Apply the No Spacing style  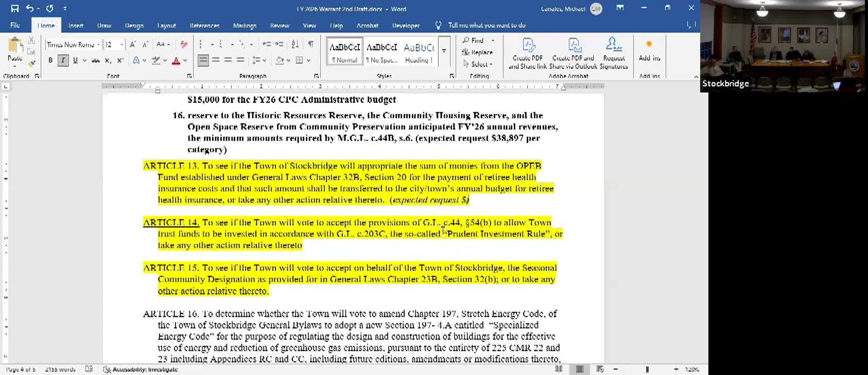point(381,52)
